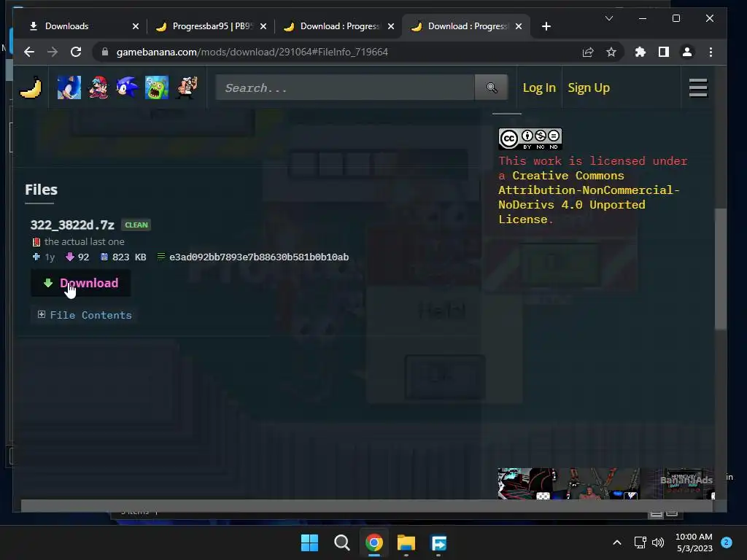Switch to the third tab, Download : Progress
The width and height of the screenshot is (747, 560).
coord(339,26)
